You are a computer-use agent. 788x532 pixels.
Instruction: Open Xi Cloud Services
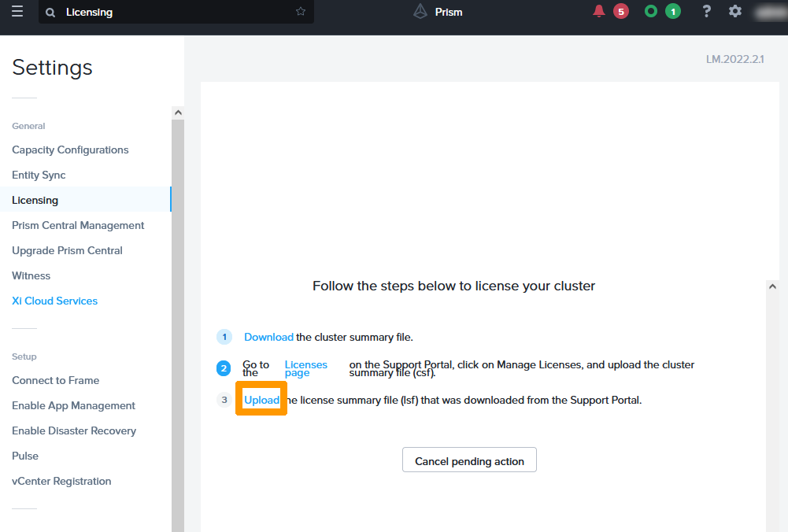(54, 301)
